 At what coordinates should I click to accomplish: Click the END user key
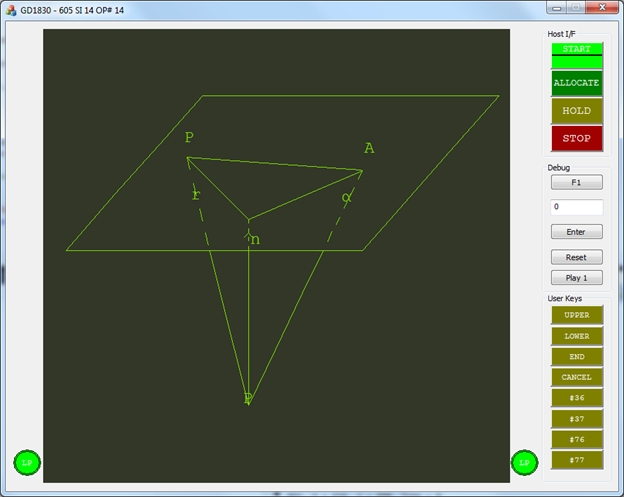click(x=577, y=357)
